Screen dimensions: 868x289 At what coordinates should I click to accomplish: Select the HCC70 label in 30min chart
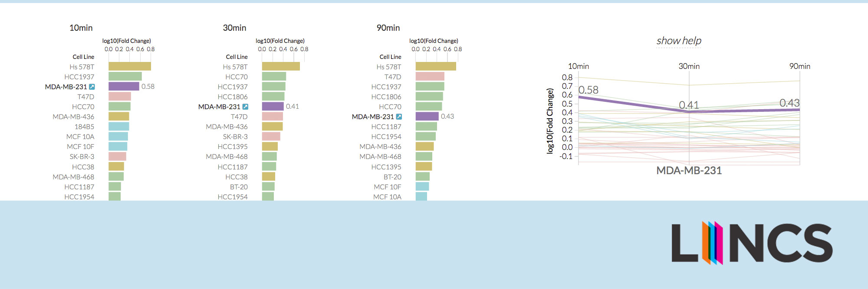237,77
